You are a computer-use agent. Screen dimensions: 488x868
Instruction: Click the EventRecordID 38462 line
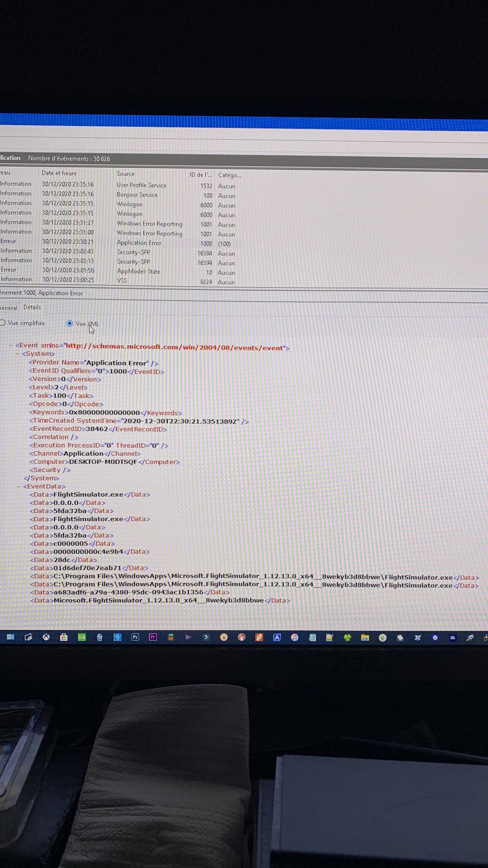98,429
